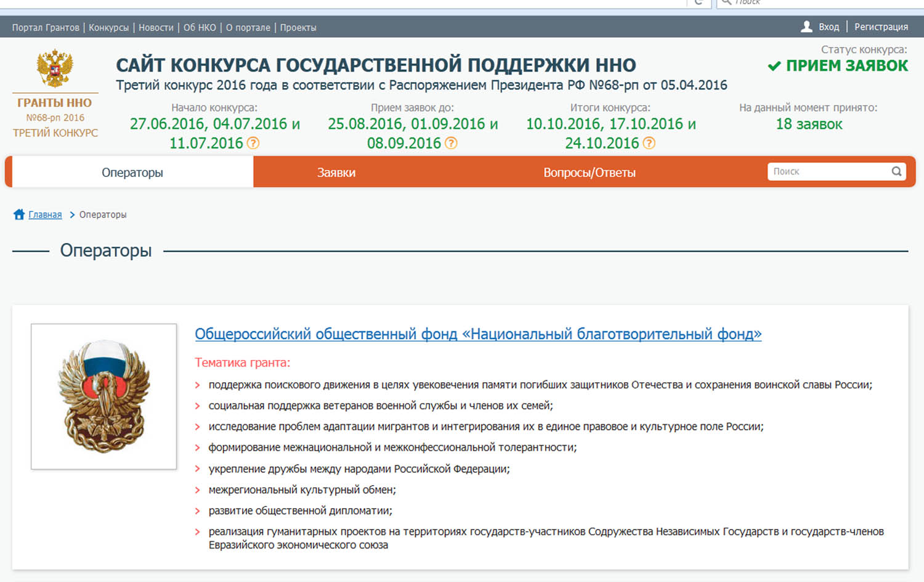Click the text развитие общественной дипломатии
Image resolution: width=924 pixels, height=582 pixels.
pyautogui.click(x=301, y=510)
